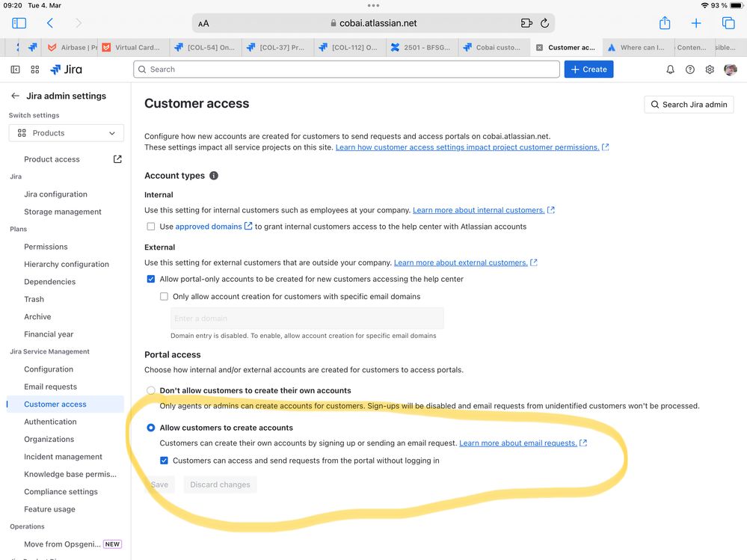
Task: Open Product access external link icon
Action: 117,159
